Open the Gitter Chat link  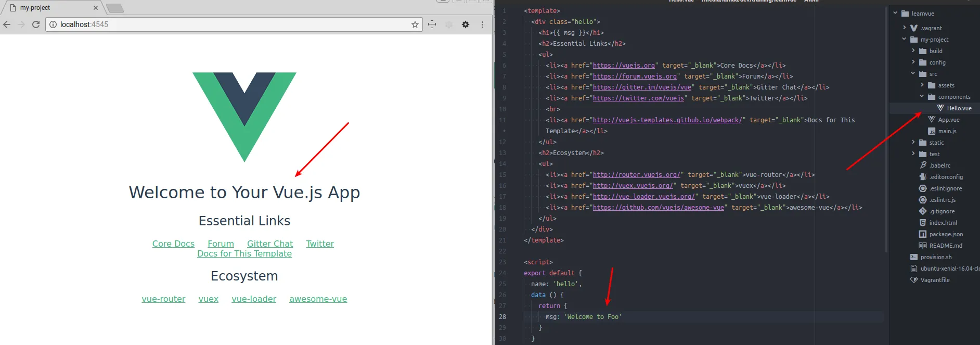(x=270, y=244)
